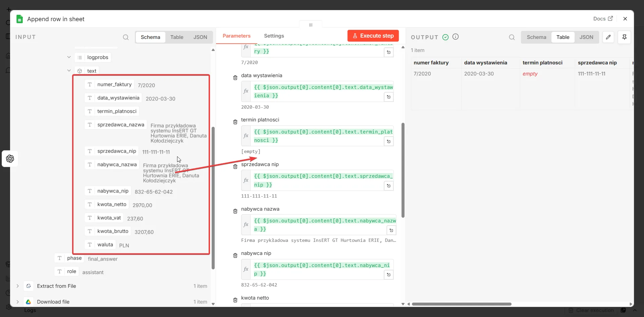Viewport: 644px width, 317px height.
Task: Click fx icon for sprzedawca nip
Action: (x=246, y=180)
